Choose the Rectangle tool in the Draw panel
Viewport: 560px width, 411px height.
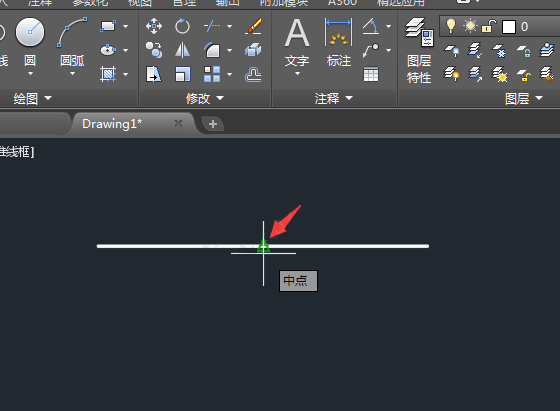click(x=108, y=26)
